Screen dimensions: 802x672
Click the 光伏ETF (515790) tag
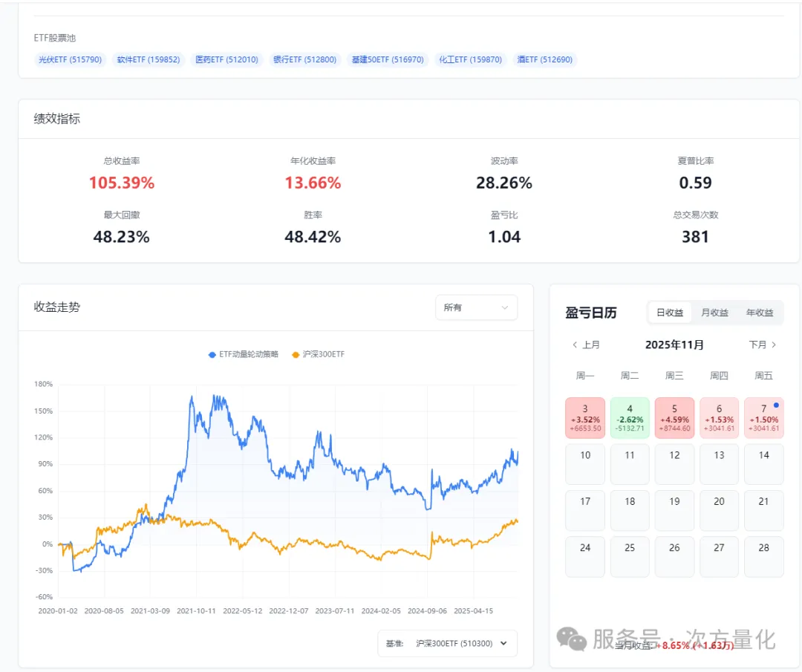[71, 59]
